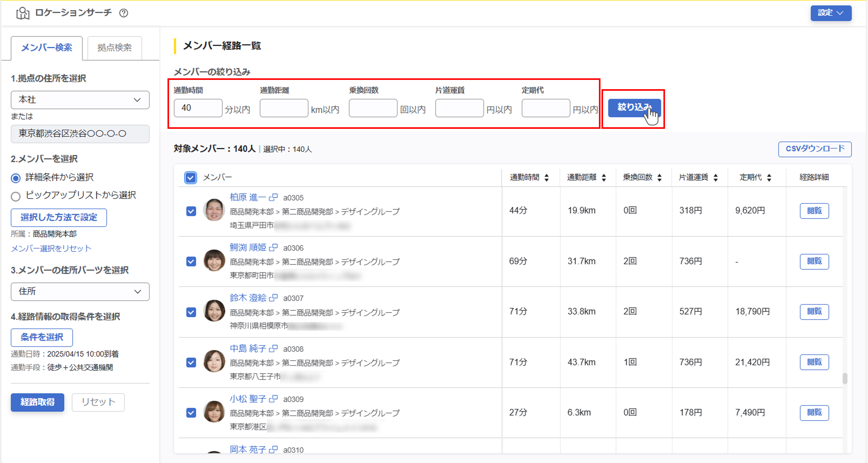Sort by 片道運賃 column arrows
The width and height of the screenshot is (868, 463).
(715, 178)
